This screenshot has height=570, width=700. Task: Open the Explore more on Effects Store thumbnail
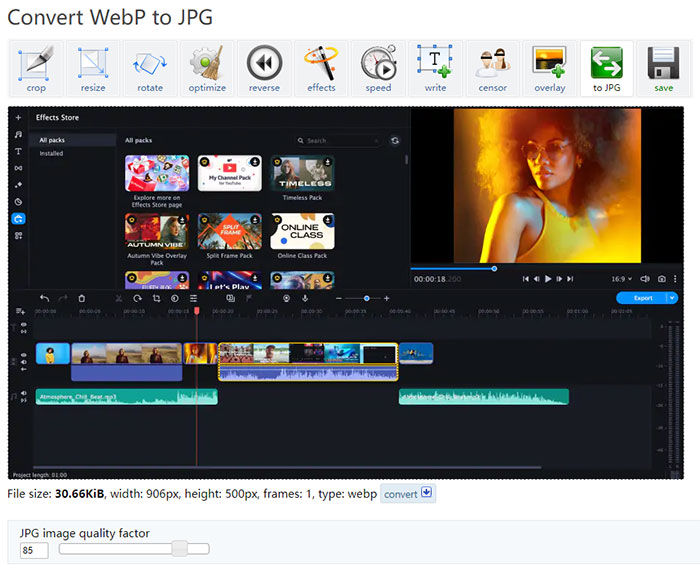pos(157,173)
